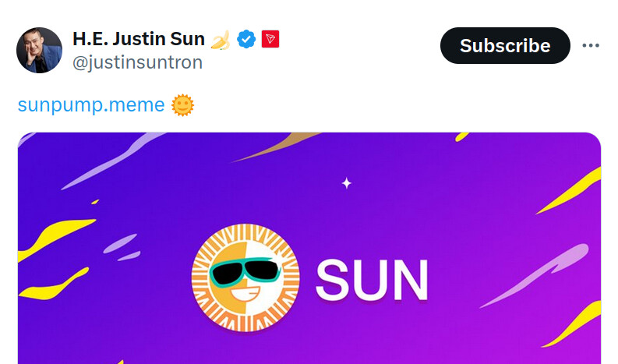Image resolution: width=618 pixels, height=364 pixels.
Task: Click the H.E. Justin Sun display name
Action: pos(138,38)
